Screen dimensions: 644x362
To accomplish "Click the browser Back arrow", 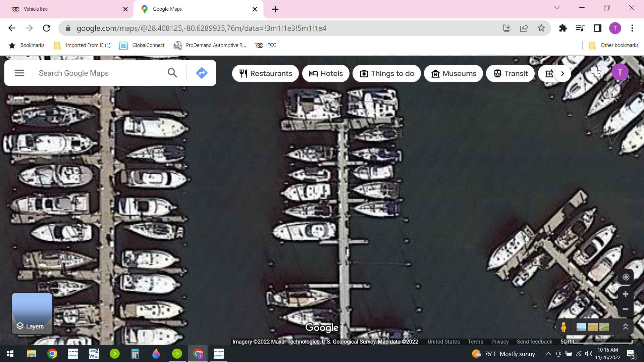I will [12, 28].
